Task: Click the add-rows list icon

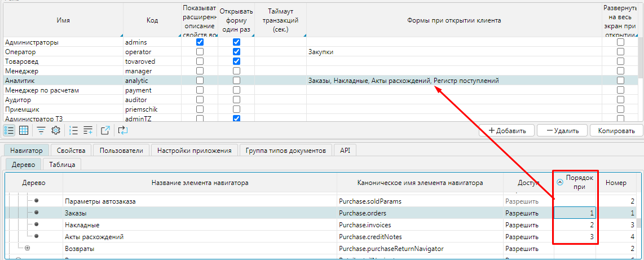Action: pyautogui.click(x=88, y=130)
